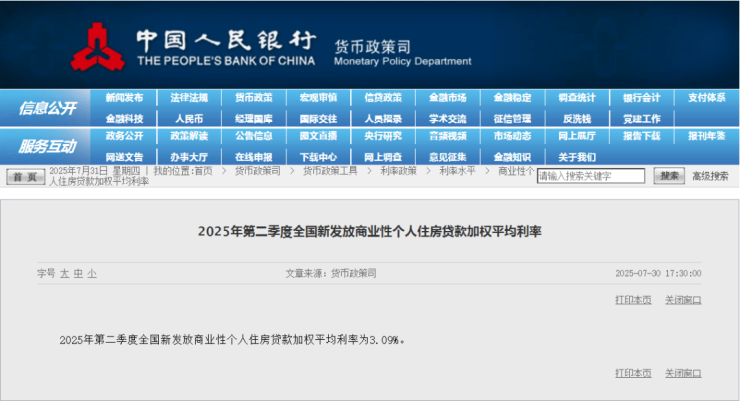
Task: Open the 新闻发布 menu item
Action: click(x=124, y=98)
